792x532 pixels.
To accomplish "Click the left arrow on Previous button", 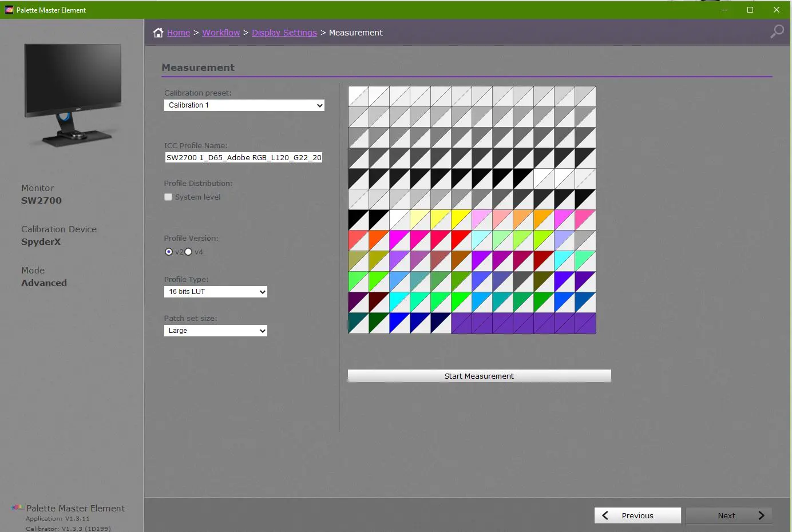I will pyautogui.click(x=605, y=515).
